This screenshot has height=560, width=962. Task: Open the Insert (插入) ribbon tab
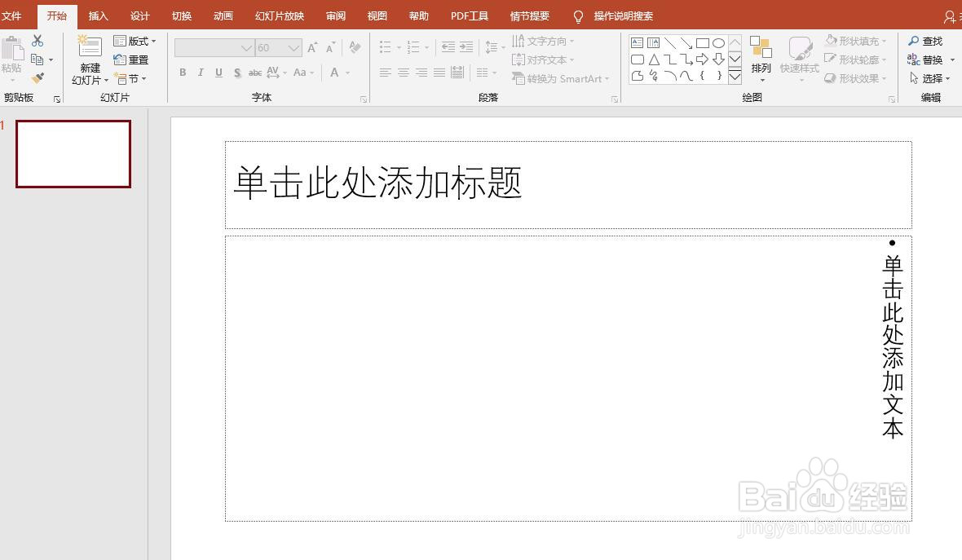(x=98, y=16)
